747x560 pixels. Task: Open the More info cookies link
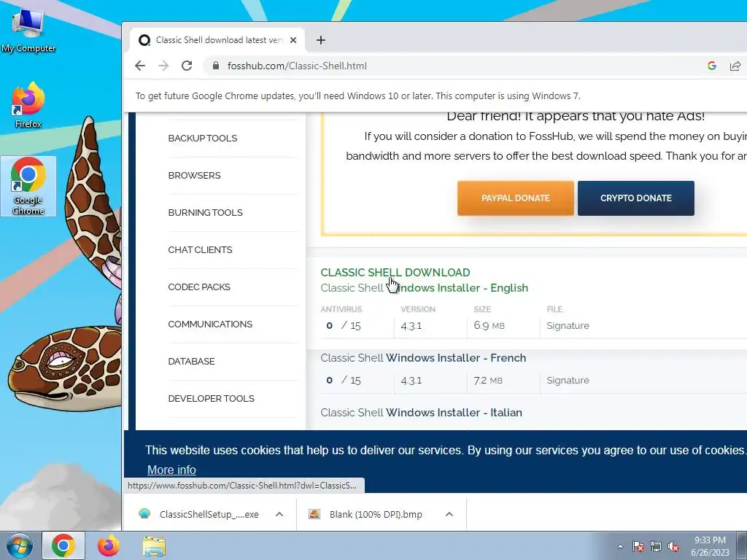click(171, 470)
